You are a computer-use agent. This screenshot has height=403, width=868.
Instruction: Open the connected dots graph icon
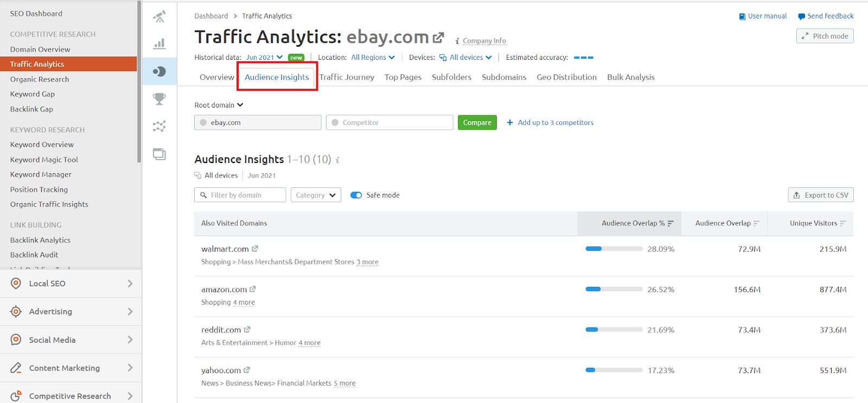click(x=159, y=127)
